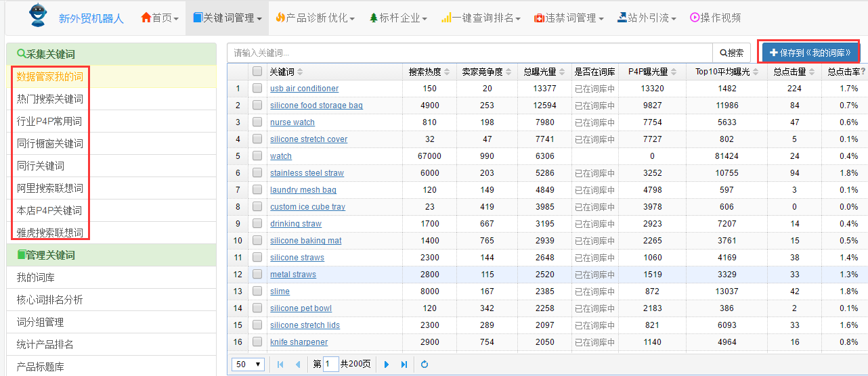
Task: Click the 采集关键词 section header
Action: 112,54
